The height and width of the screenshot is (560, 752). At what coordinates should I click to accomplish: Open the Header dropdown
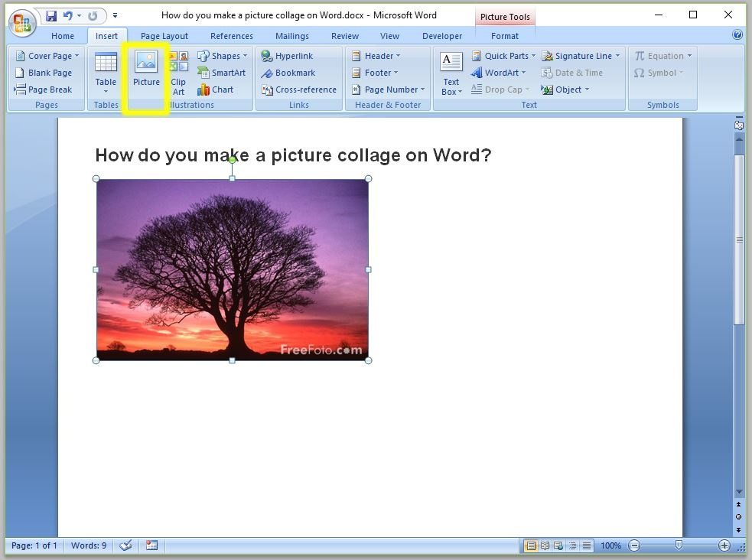click(x=376, y=56)
